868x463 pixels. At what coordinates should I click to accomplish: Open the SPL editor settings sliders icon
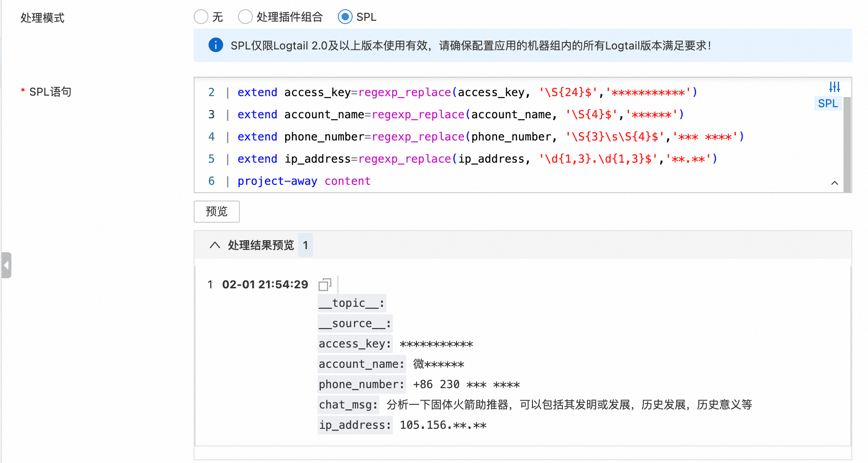point(834,87)
